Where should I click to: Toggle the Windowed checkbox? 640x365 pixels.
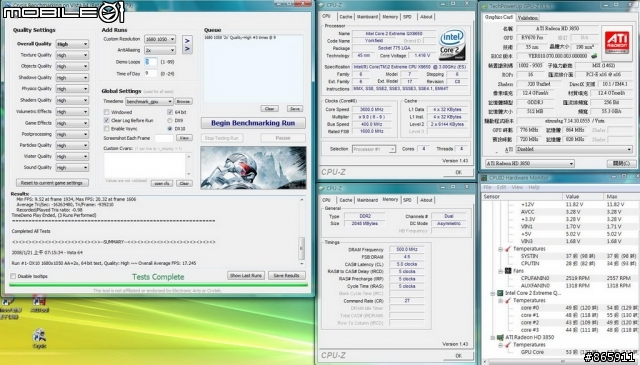[x=107, y=112]
